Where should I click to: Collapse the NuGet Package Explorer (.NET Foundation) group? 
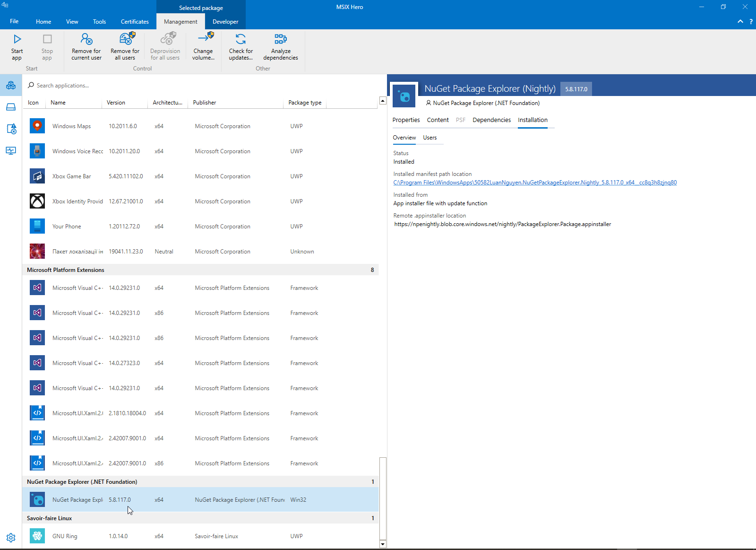coord(201,482)
